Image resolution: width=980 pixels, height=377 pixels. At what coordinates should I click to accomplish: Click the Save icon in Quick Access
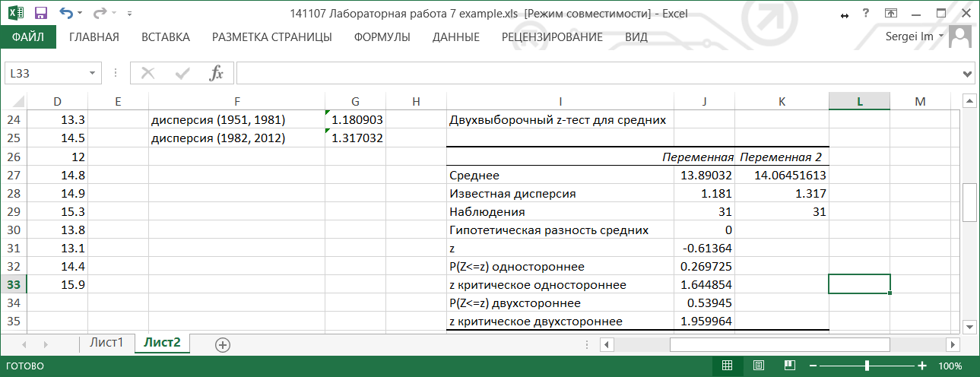(41, 13)
